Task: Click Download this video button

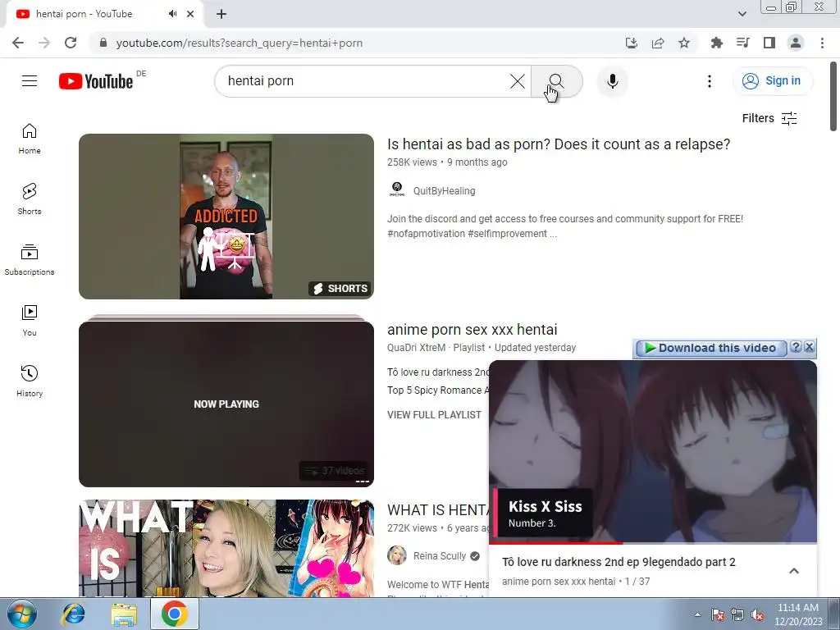Action: [711, 348]
